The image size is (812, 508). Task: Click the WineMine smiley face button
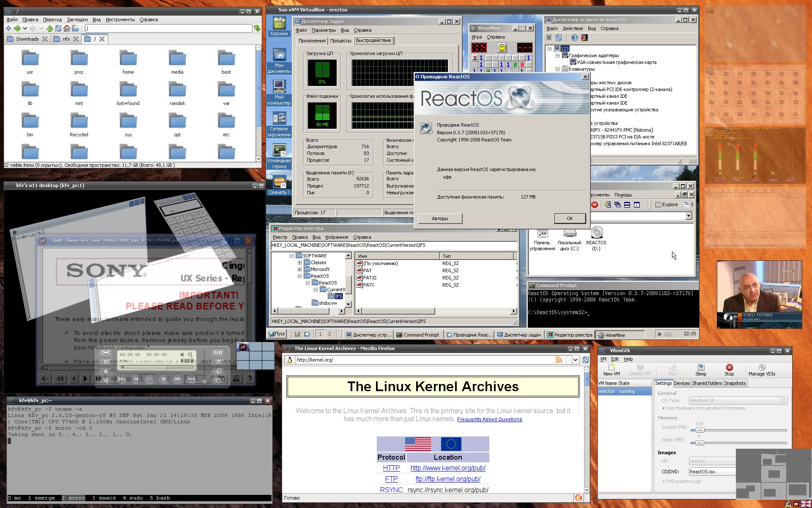point(502,47)
